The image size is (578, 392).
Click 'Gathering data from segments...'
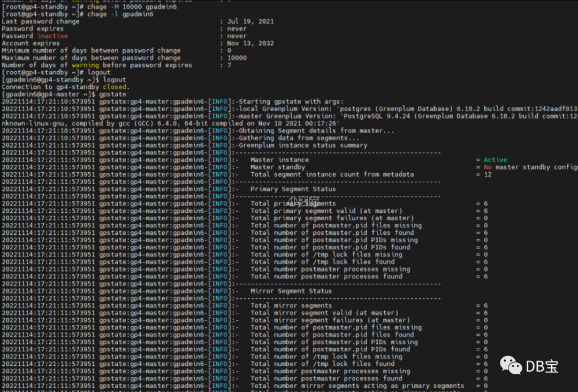point(299,138)
